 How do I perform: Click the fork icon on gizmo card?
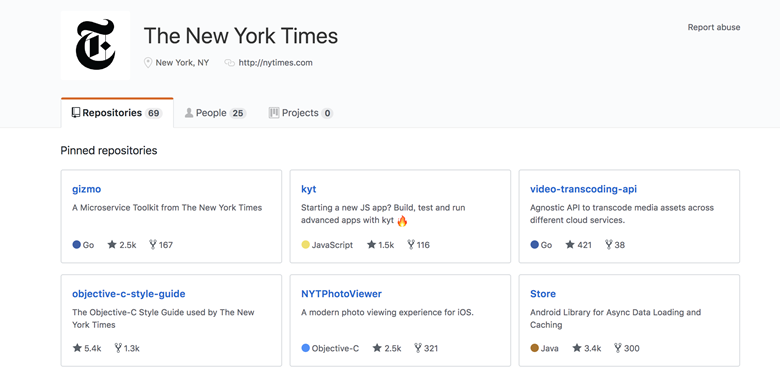tap(153, 245)
